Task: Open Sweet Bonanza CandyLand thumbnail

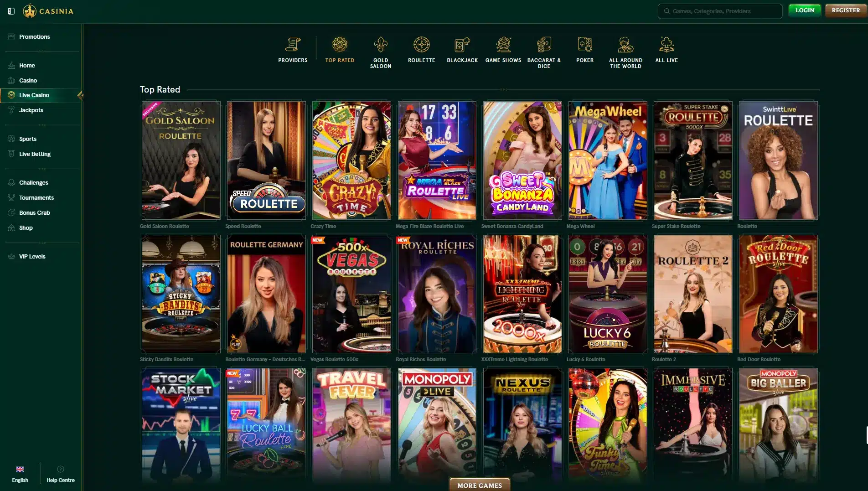Action: click(522, 160)
